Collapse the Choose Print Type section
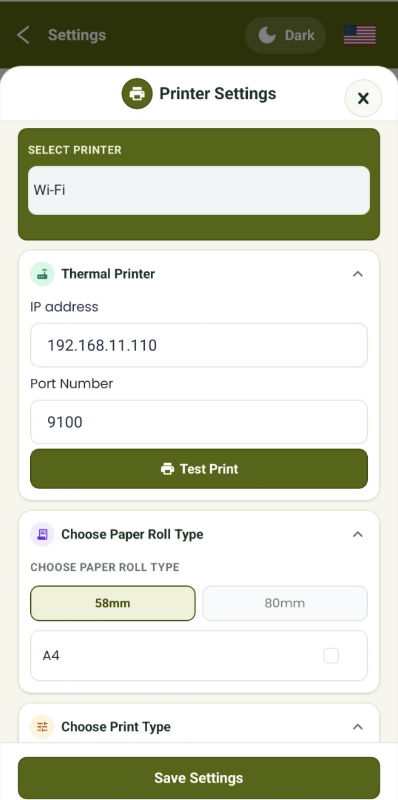Image resolution: width=398 pixels, height=800 pixels. click(358, 727)
